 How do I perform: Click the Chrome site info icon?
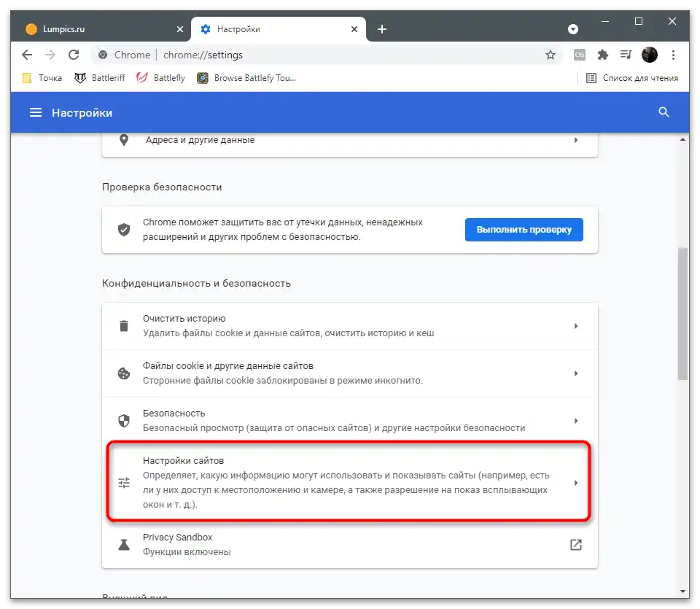pyautogui.click(x=103, y=55)
